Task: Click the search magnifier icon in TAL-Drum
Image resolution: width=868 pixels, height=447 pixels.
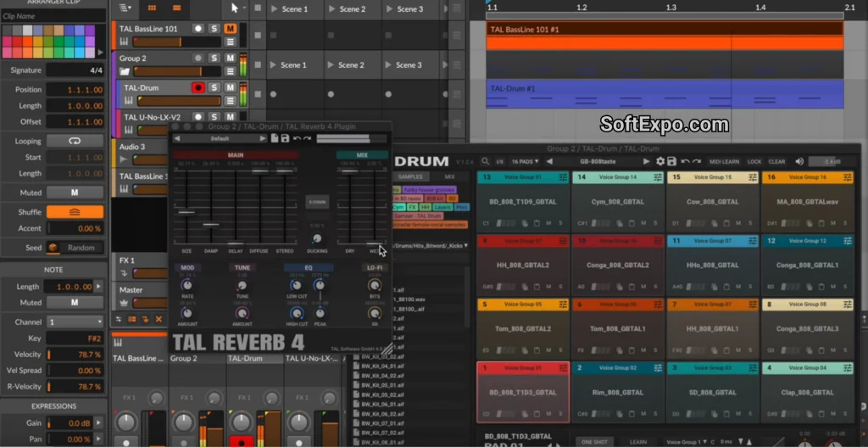Action: tap(487, 161)
